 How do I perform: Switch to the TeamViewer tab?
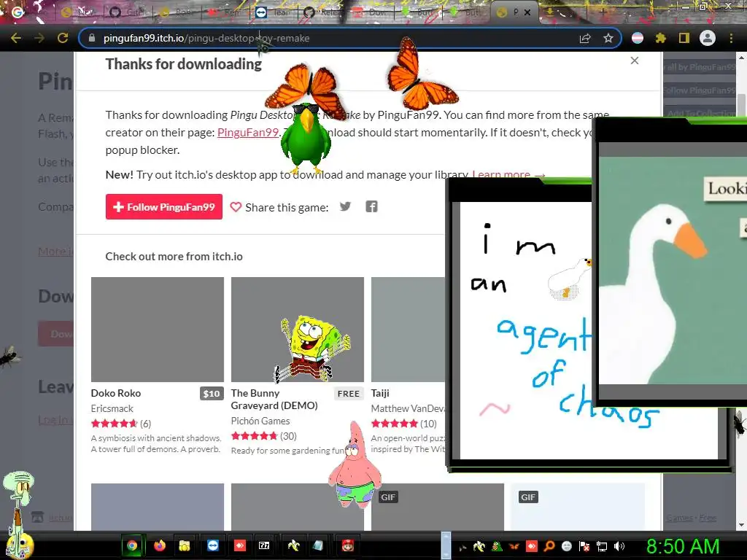click(273, 12)
